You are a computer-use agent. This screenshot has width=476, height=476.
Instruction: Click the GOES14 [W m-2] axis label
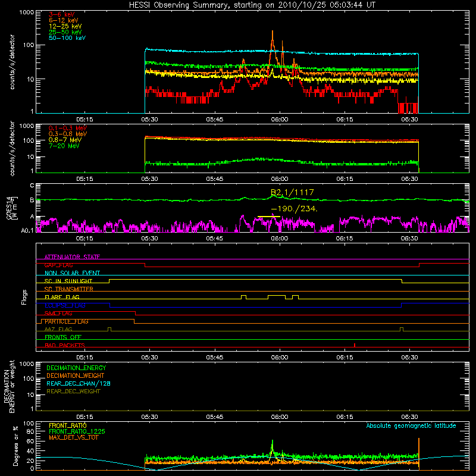point(12,208)
